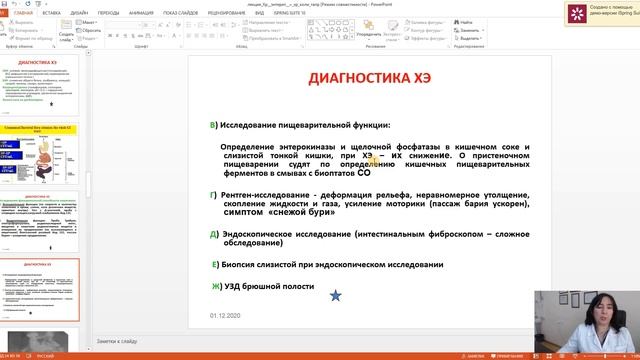This screenshot has height=360, width=640.
Task: Toggle italic formatting
Action: click(117, 36)
